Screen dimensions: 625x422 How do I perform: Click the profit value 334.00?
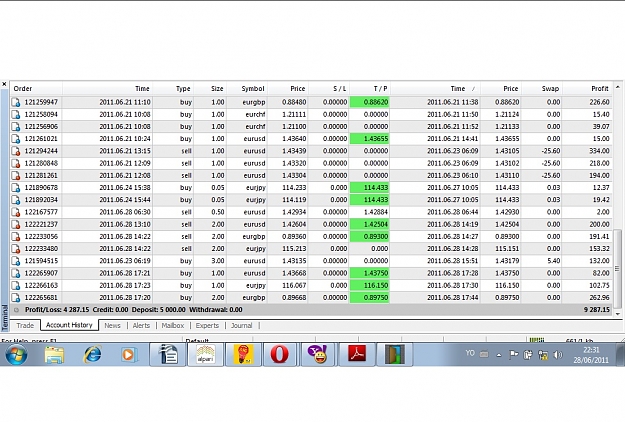(x=599, y=151)
